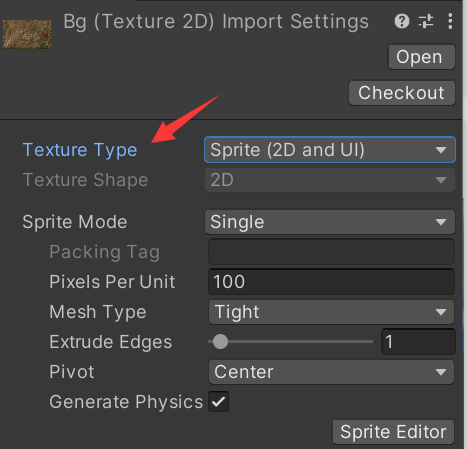Click the Extrude Edges slider handle

tap(220, 342)
